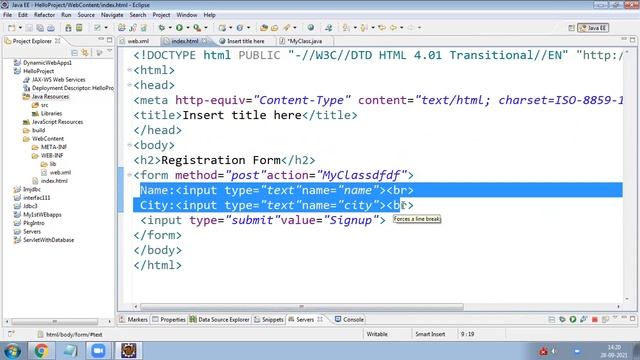Screen dimensions: 640x360
Task: Select index.html file in tree
Action: click(54, 180)
